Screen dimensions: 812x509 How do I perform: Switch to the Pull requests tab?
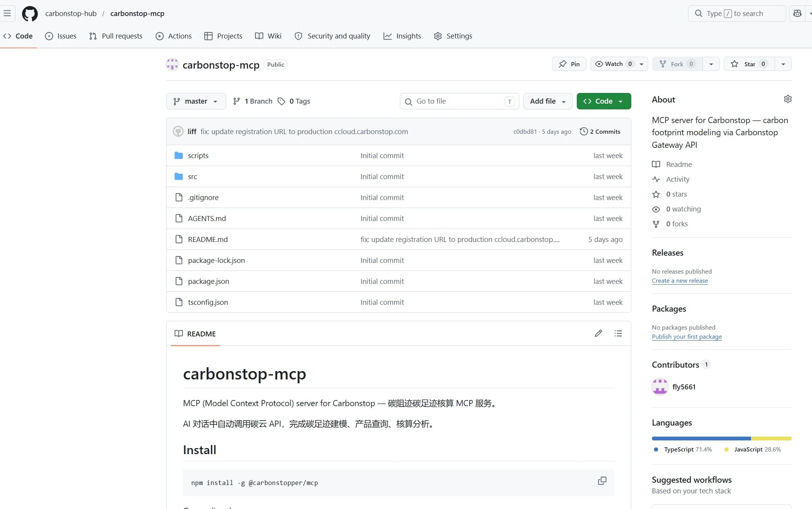[116, 36]
